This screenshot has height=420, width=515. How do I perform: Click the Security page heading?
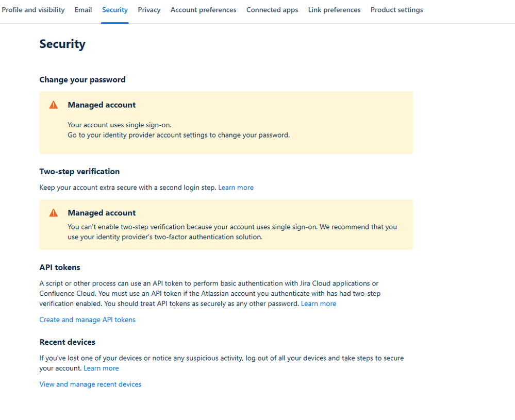pyautogui.click(x=62, y=44)
